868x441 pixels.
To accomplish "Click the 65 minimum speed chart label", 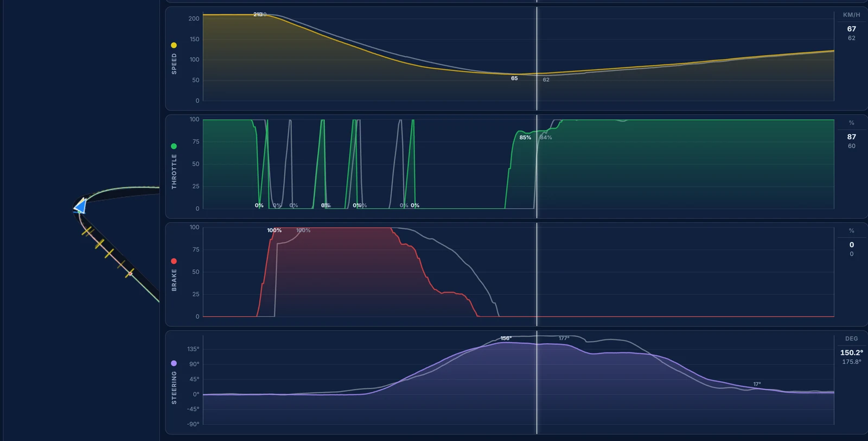I will click(514, 78).
